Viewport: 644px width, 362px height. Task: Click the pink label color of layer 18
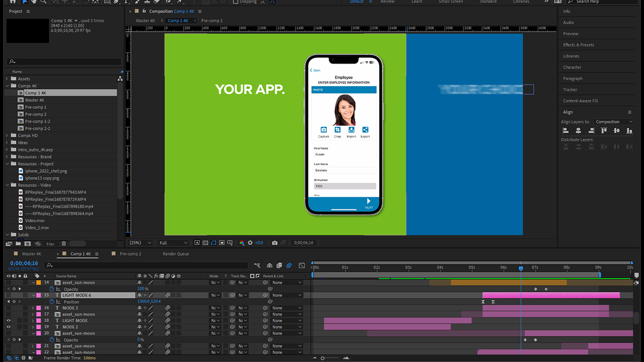point(39,321)
